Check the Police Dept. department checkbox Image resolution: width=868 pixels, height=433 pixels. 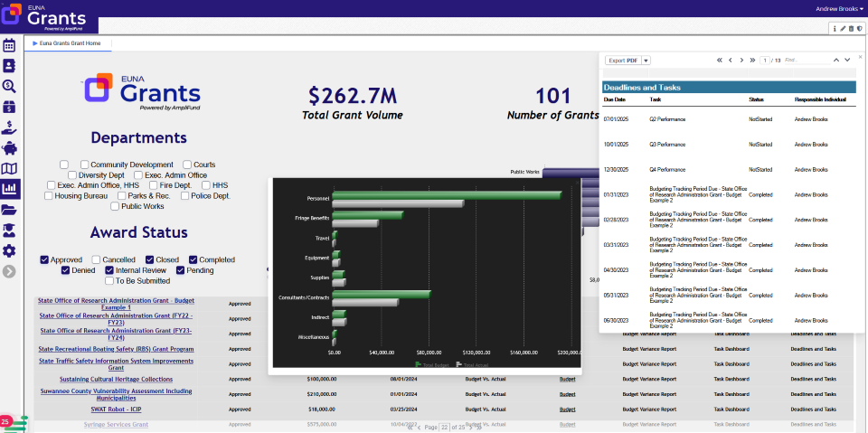[184, 195]
